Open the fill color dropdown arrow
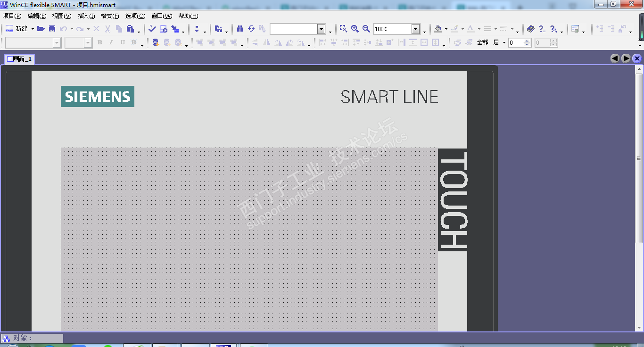Image resolution: width=644 pixels, height=347 pixels. pos(446,29)
